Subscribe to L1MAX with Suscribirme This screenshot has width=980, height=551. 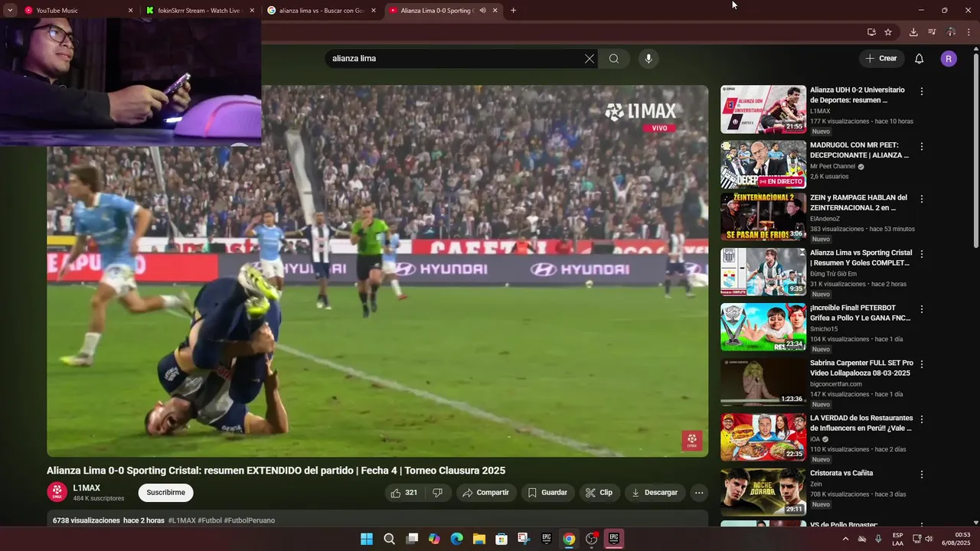tap(165, 493)
